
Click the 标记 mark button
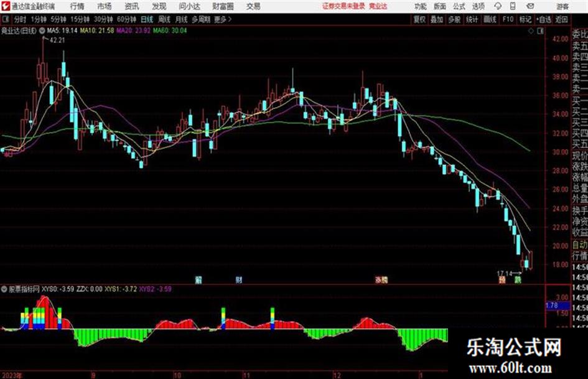[525, 19]
